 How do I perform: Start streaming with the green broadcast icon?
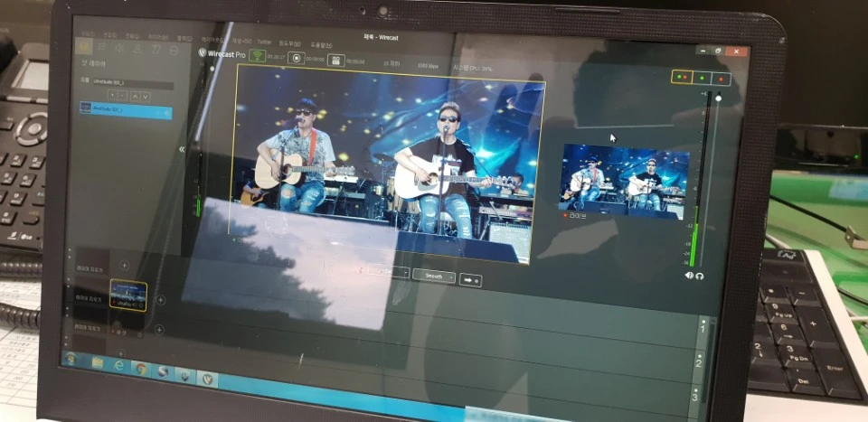(x=257, y=55)
